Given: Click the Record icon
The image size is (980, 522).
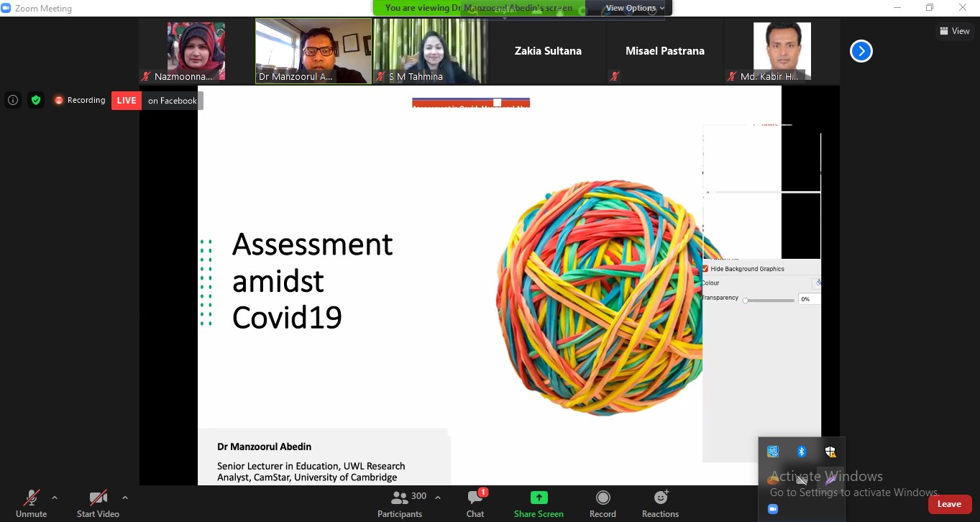Looking at the screenshot, I should coord(603,498).
